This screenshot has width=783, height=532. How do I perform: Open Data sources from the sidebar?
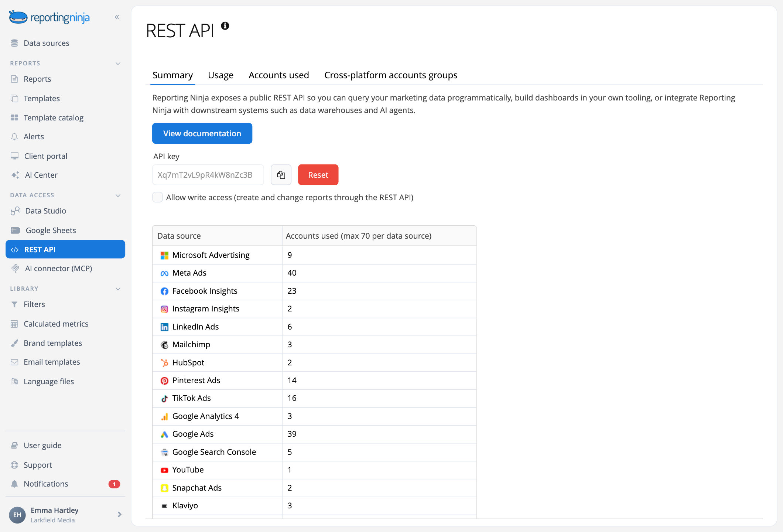46,43
